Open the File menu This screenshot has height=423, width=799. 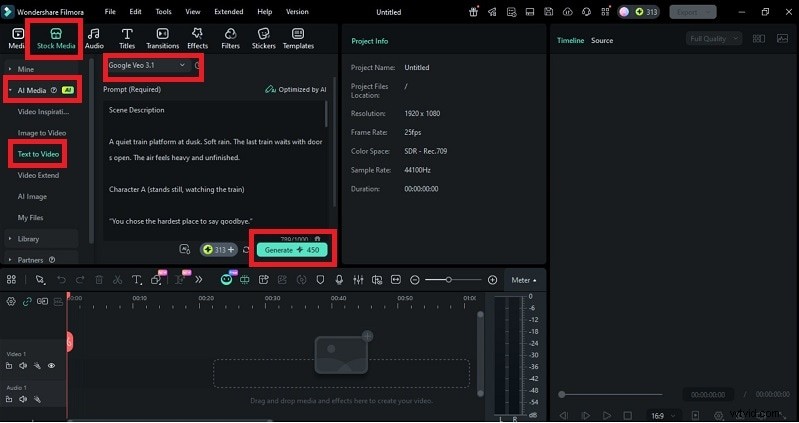pyautogui.click(x=110, y=12)
